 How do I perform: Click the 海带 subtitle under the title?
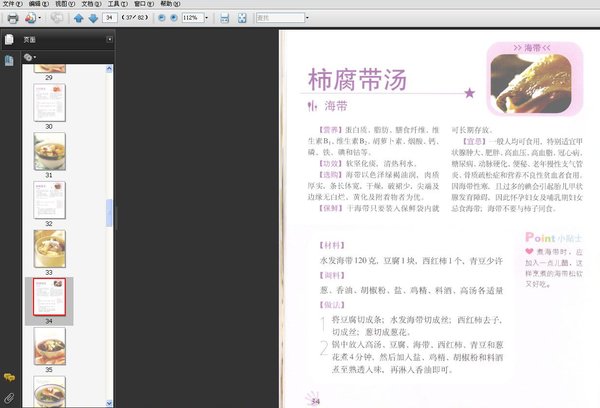coord(336,106)
